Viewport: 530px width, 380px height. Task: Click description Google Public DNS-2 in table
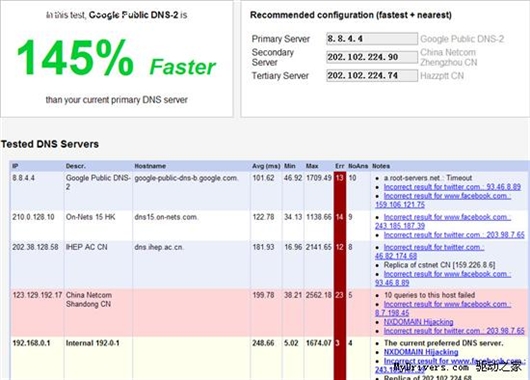98,182
